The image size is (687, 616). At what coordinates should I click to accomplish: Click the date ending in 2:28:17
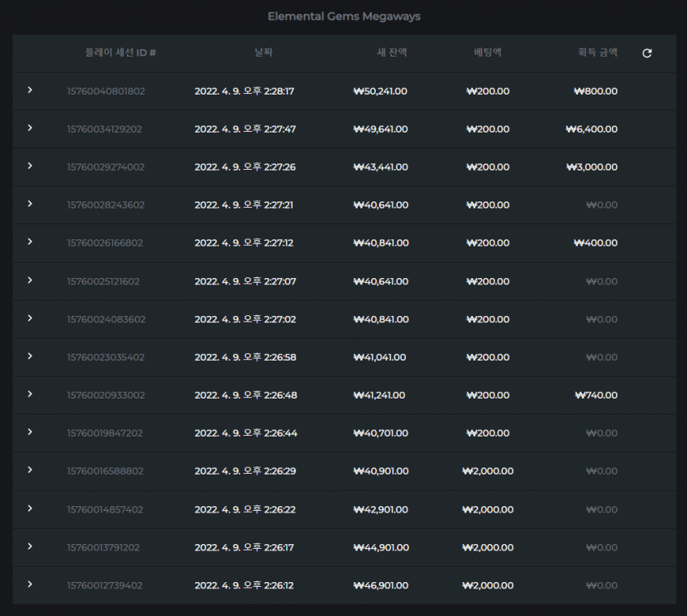point(244,91)
